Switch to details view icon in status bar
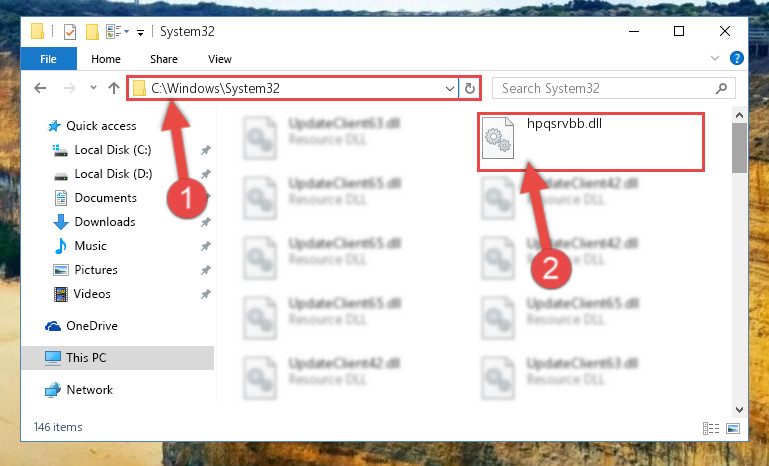This screenshot has width=769, height=466. tap(711, 428)
